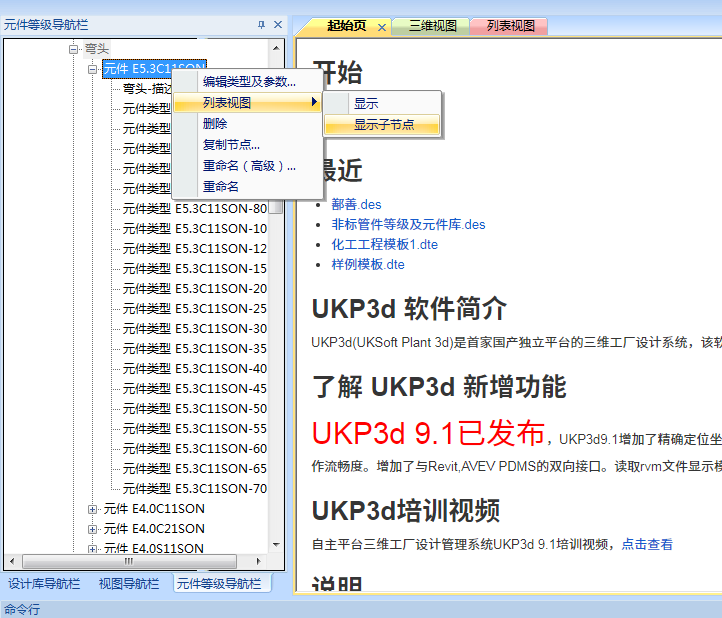Select 元件 E4.0C11SON tree label

154,509
